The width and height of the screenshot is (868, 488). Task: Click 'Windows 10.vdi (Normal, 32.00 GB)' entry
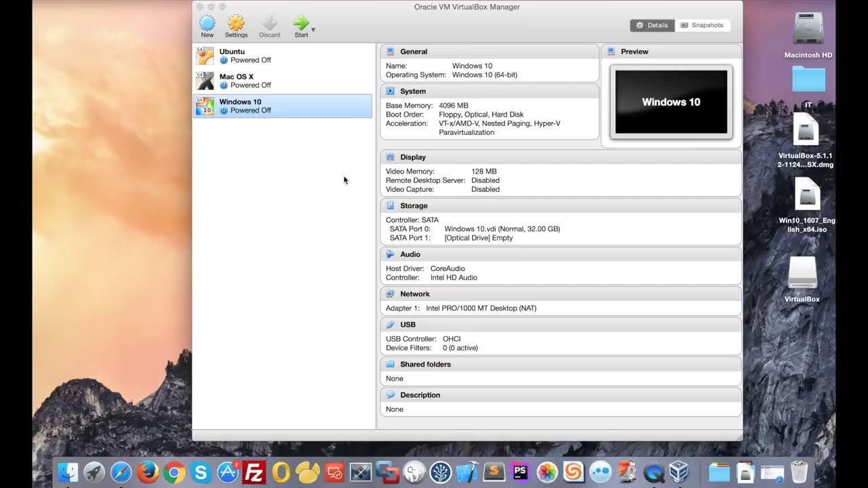[502, 229]
